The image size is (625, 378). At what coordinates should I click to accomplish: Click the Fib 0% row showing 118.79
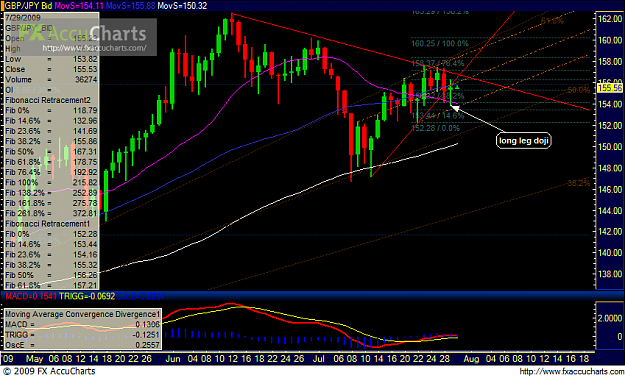pyautogui.click(x=51, y=110)
